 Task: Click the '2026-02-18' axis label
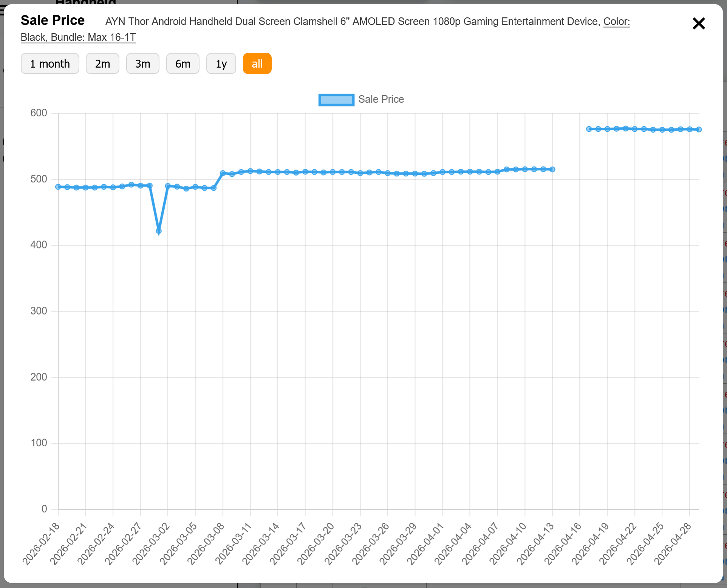click(x=41, y=544)
